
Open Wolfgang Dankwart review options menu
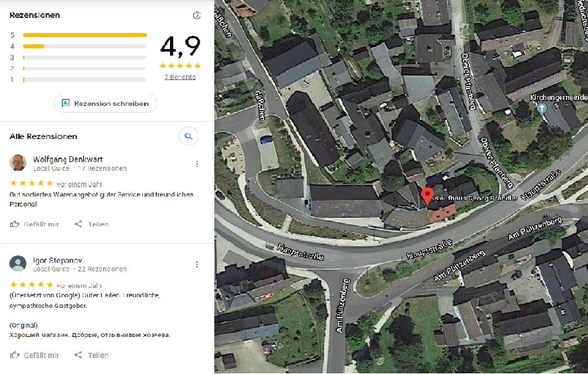pos(197,164)
